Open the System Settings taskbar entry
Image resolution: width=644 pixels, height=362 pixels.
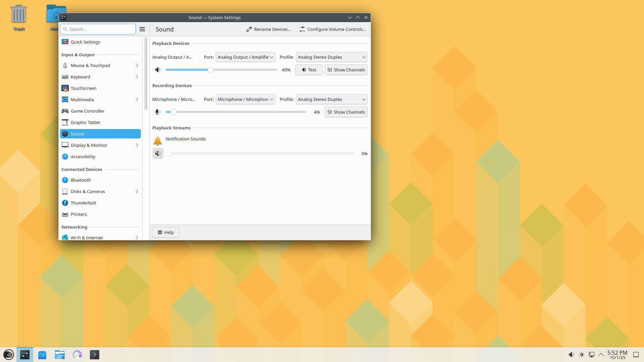coord(25,355)
